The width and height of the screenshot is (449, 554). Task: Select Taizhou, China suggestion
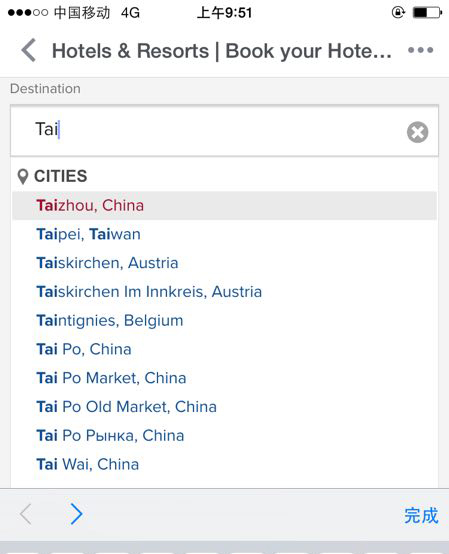(224, 206)
